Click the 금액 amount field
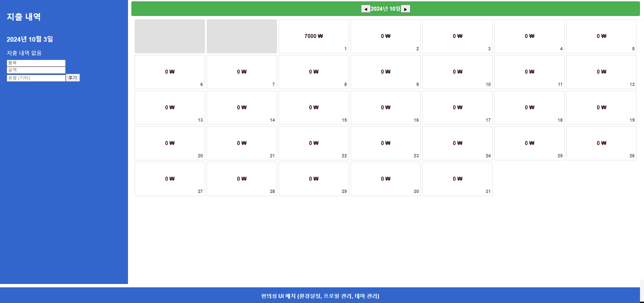The width and height of the screenshot is (644, 303). [x=36, y=70]
